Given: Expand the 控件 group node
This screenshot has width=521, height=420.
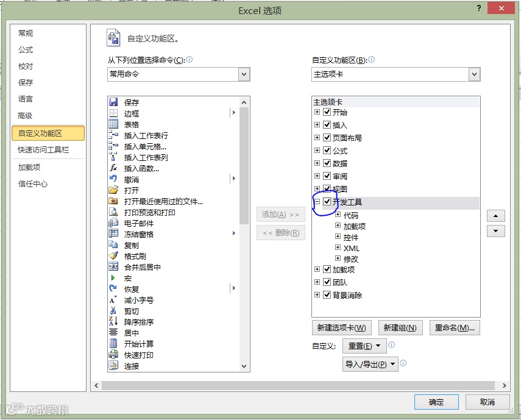Looking at the screenshot, I should coord(338,237).
